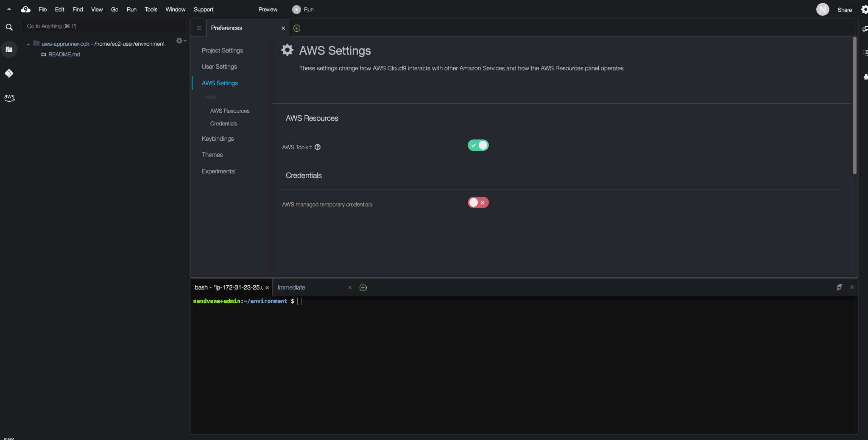Open preferences with top-right gear icon
This screenshot has width=868, height=440.
(x=864, y=9)
